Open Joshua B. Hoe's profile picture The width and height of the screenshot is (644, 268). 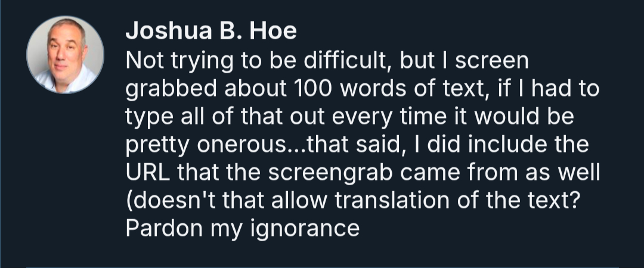click(x=66, y=55)
